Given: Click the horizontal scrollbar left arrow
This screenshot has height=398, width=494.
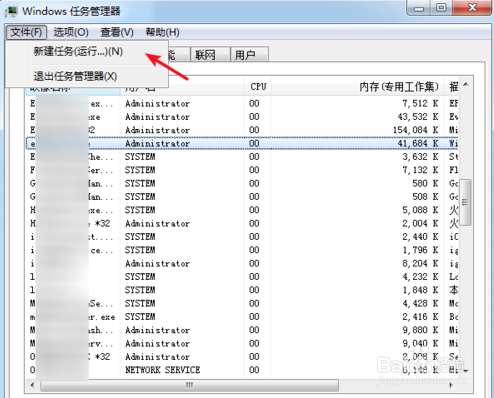Looking at the screenshot, I should (x=32, y=385).
